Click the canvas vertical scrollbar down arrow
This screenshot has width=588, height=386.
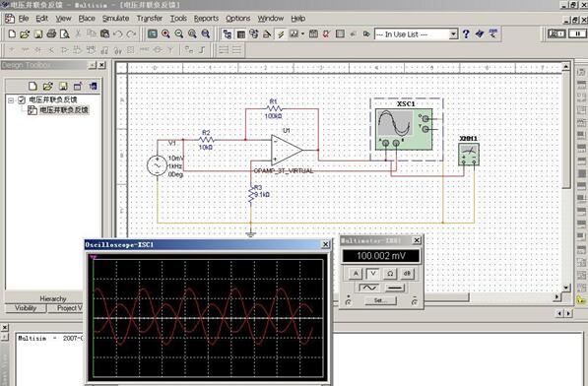[x=566, y=288]
